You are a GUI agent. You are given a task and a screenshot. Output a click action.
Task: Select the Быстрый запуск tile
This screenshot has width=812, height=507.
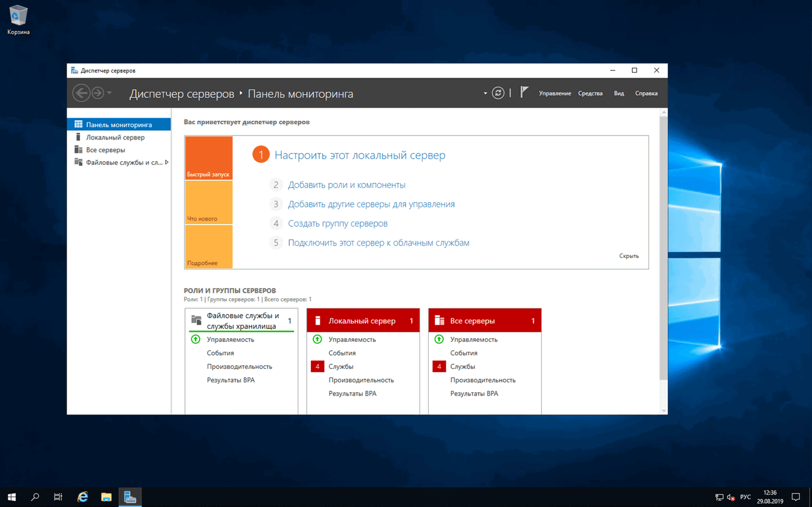point(208,157)
